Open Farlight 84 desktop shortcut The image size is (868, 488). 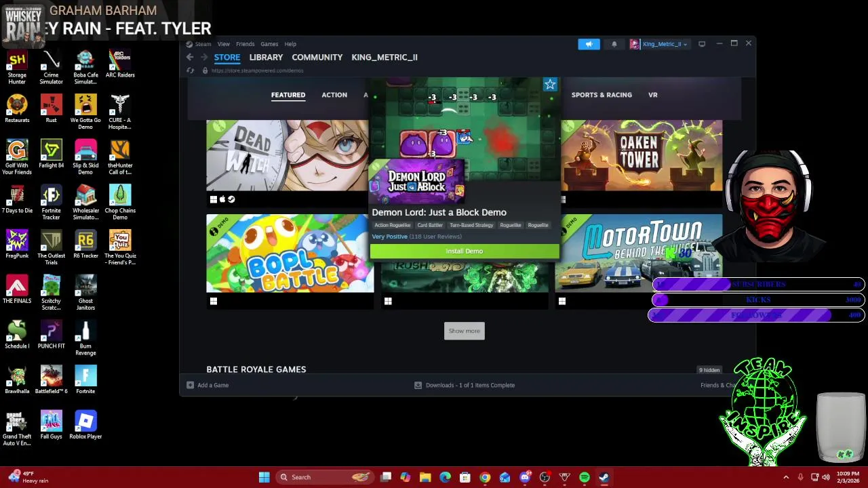pyautogui.click(x=51, y=155)
